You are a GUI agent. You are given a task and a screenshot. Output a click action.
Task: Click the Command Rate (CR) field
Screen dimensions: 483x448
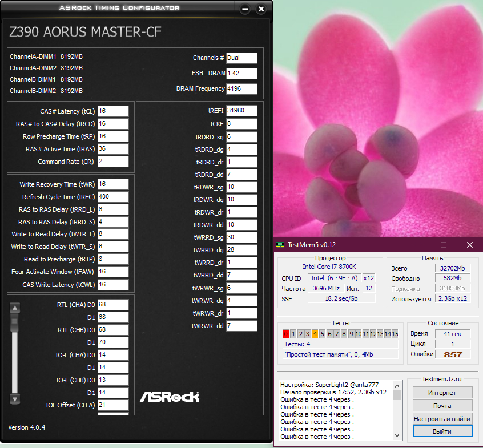click(x=113, y=162)
